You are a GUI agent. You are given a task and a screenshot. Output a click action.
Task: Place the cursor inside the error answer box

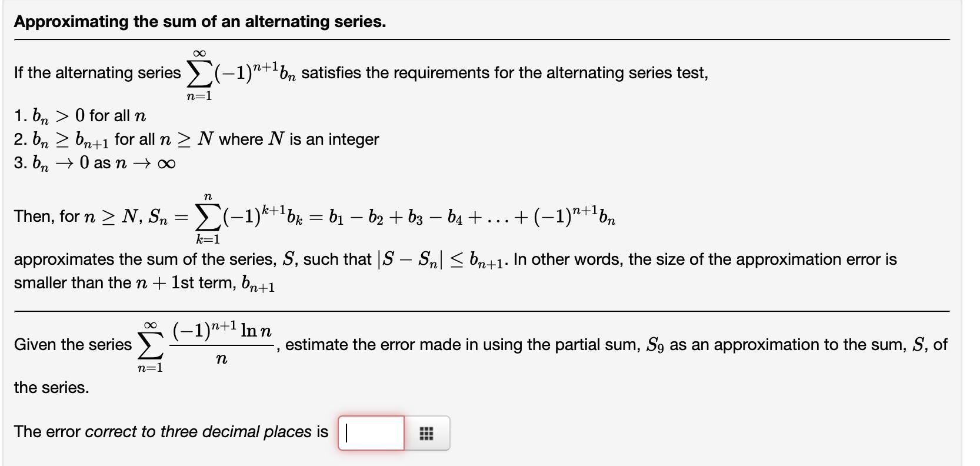click(x=371, y=433)
